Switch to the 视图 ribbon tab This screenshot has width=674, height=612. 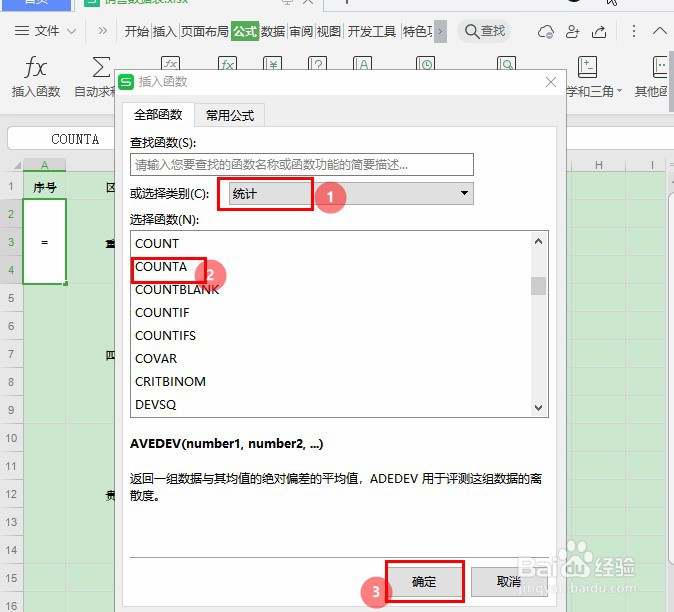[329, 31]
